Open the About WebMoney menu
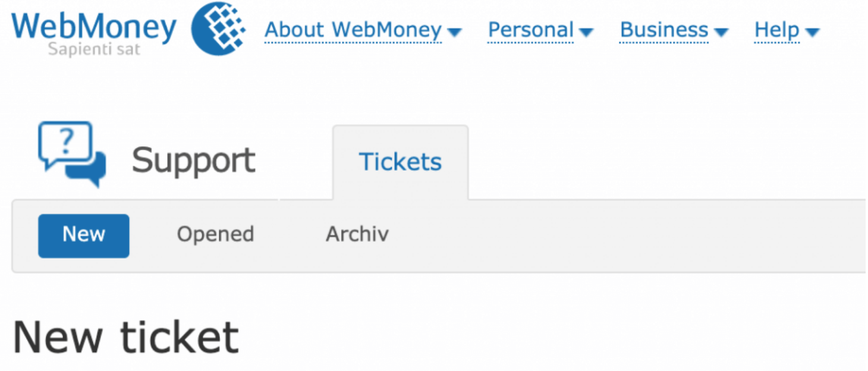 point(353,30)
